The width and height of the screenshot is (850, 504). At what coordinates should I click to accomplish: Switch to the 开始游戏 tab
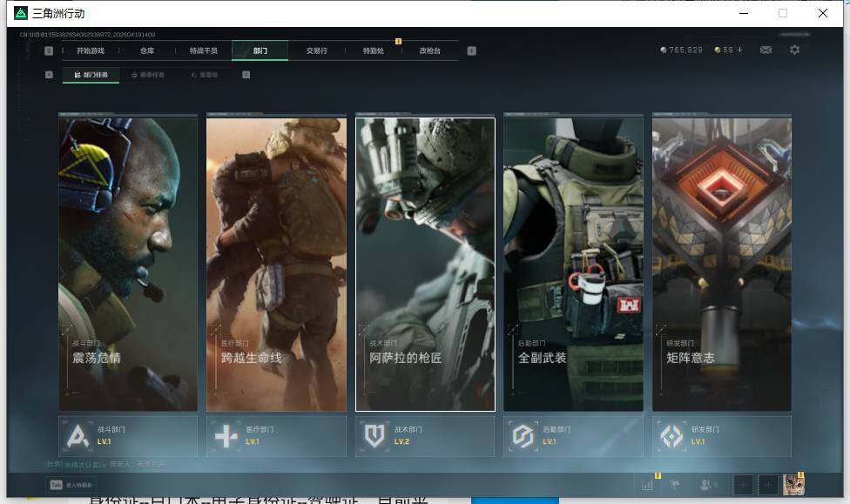(91, 50)
